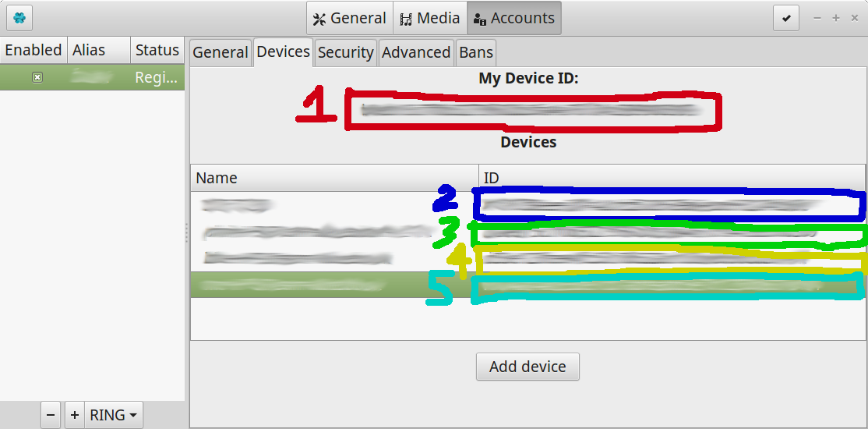Select the highlighted last device row
868x429 pixels.
[x=528, y=285]
